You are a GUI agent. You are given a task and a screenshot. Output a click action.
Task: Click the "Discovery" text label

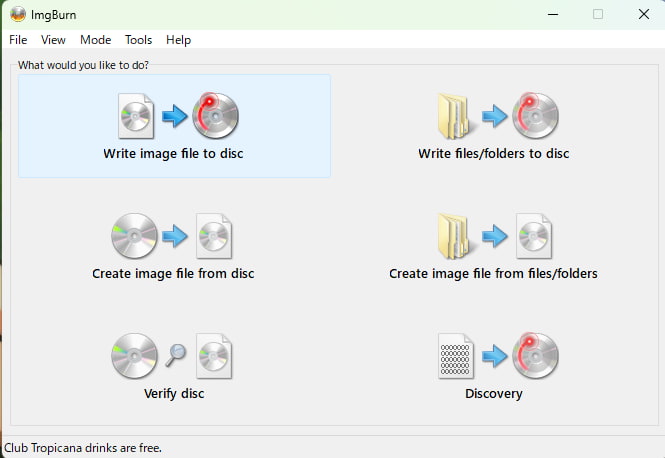pyautogui.click(x=493, y=393)
